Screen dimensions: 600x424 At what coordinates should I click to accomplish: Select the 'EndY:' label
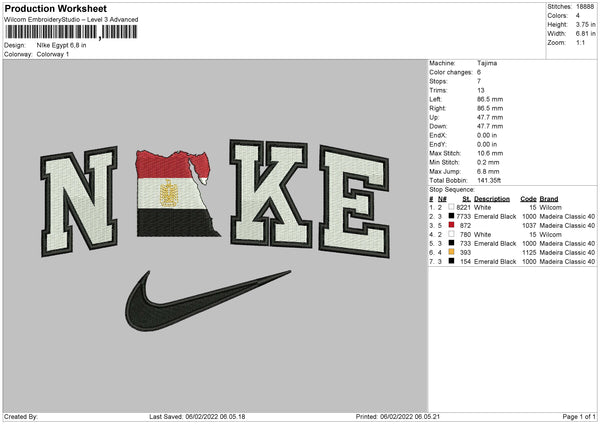tap(438, 144)
